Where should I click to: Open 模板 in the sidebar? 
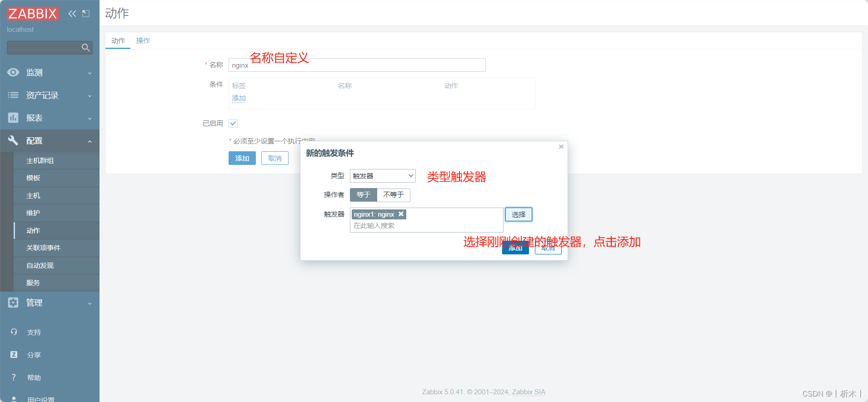pos(56,178)
